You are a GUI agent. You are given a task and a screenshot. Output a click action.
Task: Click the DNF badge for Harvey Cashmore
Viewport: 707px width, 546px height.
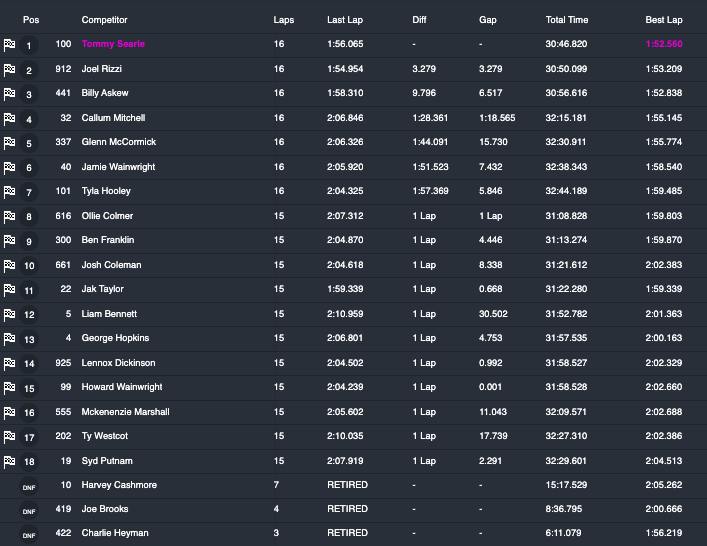[x=29, y=485]
